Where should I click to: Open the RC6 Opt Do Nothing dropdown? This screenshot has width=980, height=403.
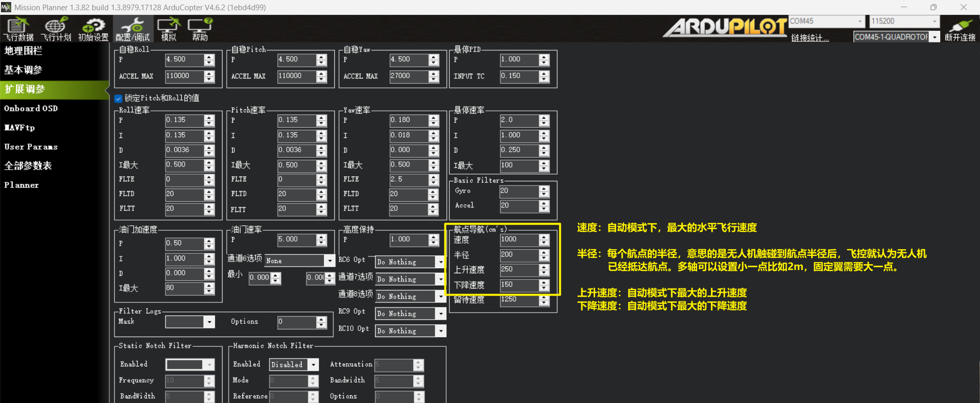[440, 262]
